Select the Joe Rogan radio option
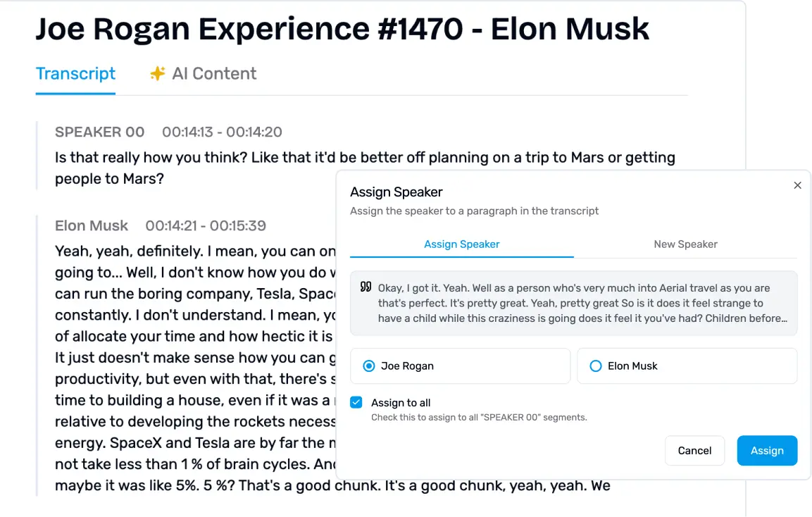This screenshot has height=517, width=812. click(x=369, y=366)
